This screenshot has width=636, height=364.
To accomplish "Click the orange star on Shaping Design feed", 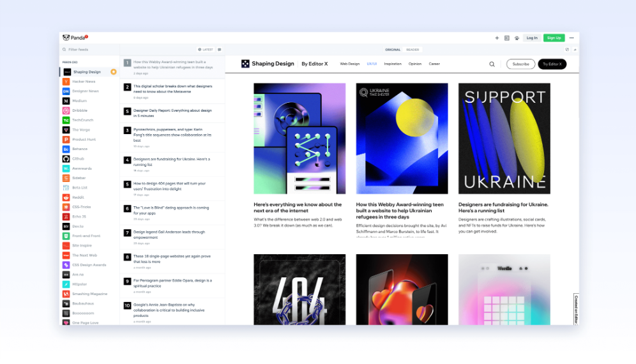I will click(x=114, y=72).
